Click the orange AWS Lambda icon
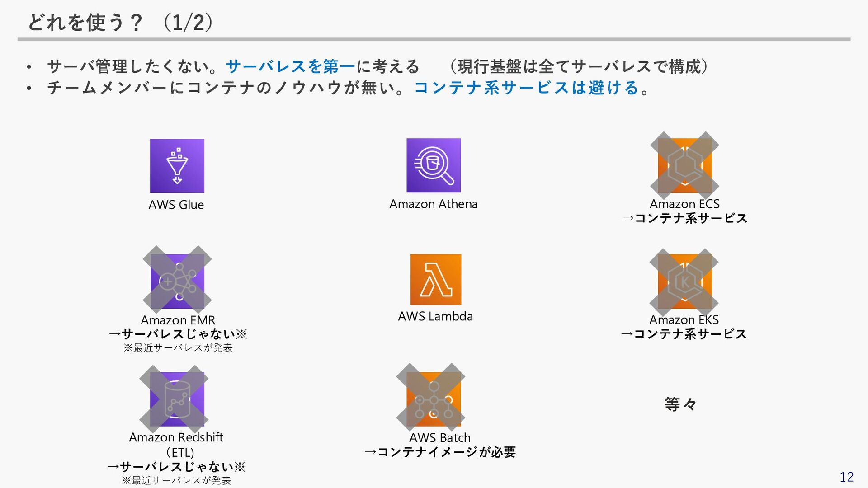 point(436,279)
